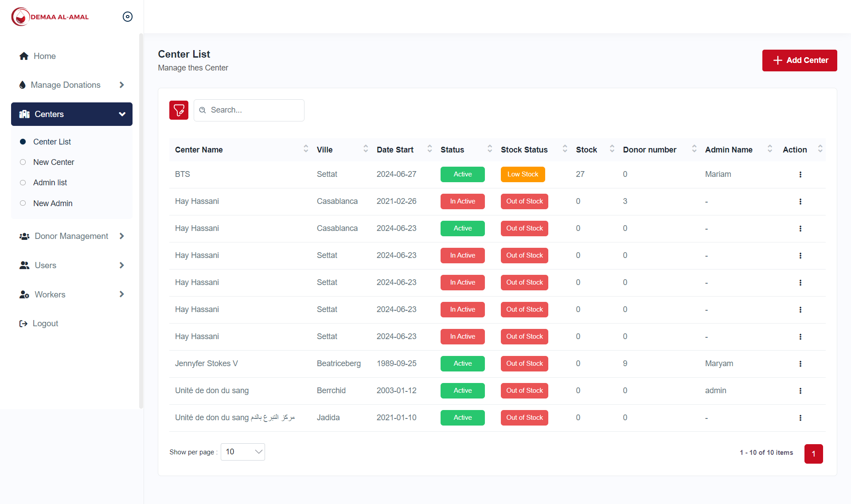
Task: Click the Active badge for BTS
Action: click(463, 175)
